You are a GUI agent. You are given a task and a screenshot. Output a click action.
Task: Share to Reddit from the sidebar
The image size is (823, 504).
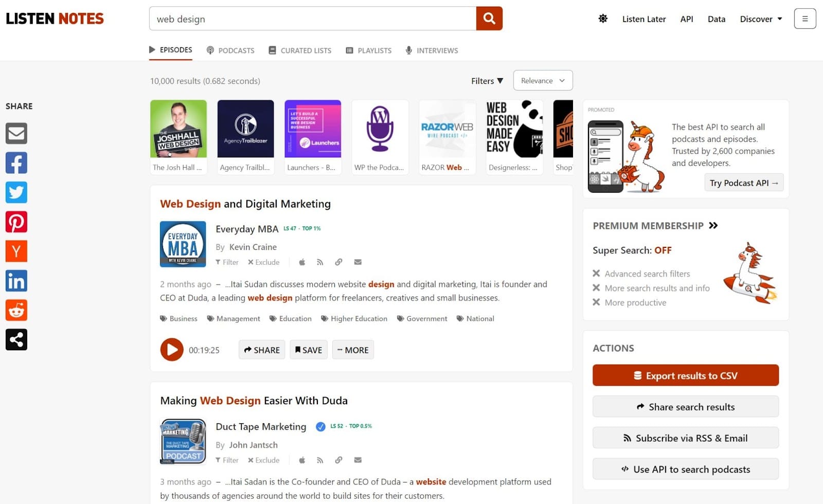point(16,311)
